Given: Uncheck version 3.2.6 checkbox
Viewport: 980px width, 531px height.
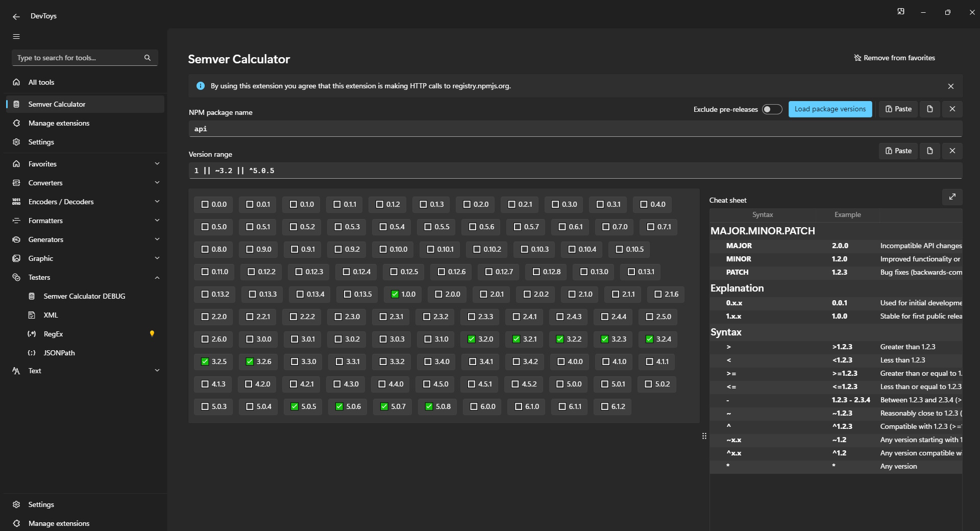Looking at the screenshot, I should coord(250,361).
